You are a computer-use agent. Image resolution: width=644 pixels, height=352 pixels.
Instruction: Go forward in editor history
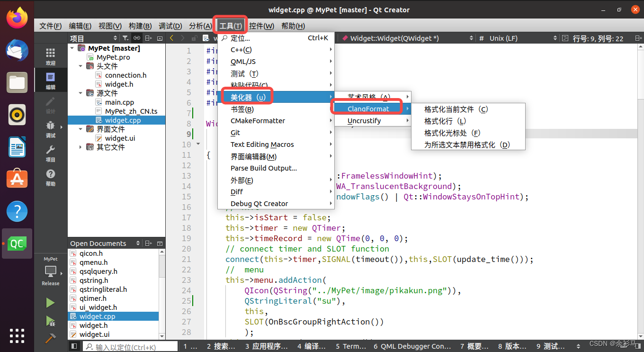(x=182, y=38)
